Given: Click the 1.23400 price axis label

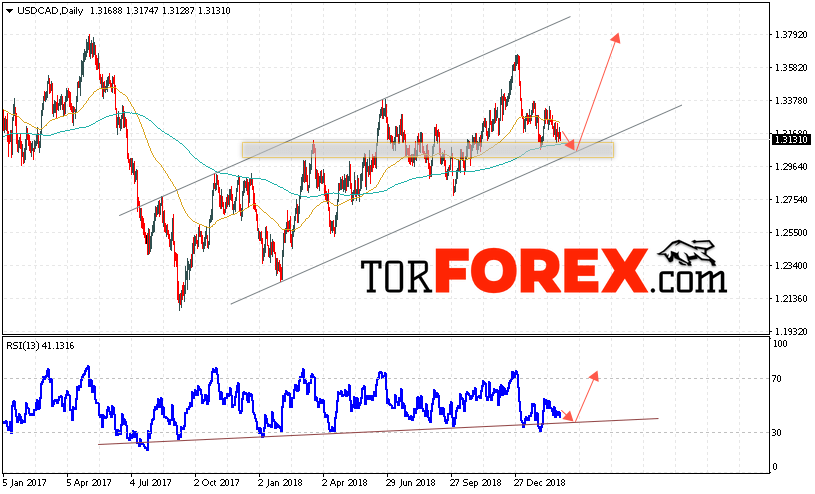Looking at the screenshot, I should tap(791, 266).
